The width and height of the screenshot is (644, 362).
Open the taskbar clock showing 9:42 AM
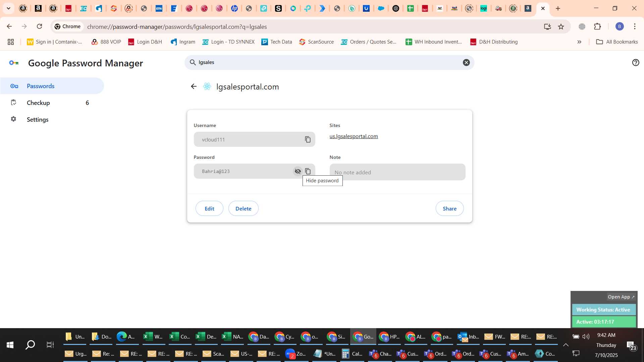606,335
